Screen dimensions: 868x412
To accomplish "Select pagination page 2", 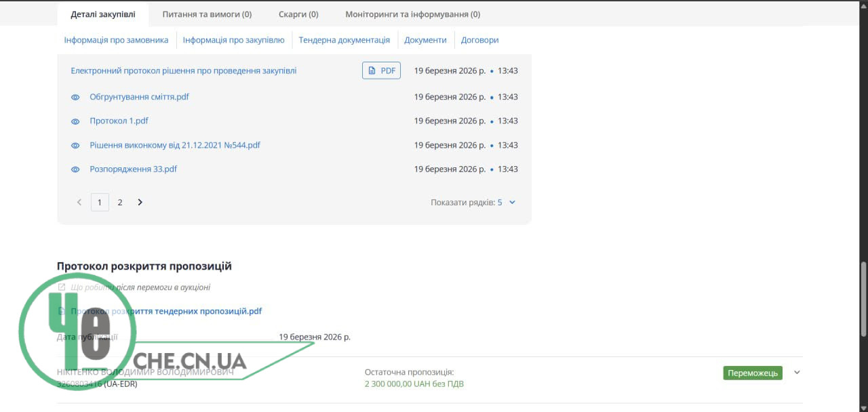I will tap(120, 202).
